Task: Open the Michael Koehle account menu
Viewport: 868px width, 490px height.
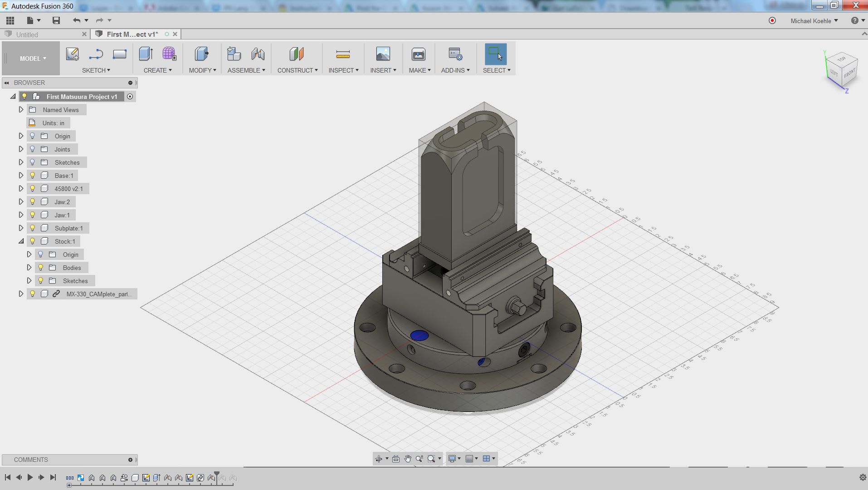Action: tap(812, 21)
